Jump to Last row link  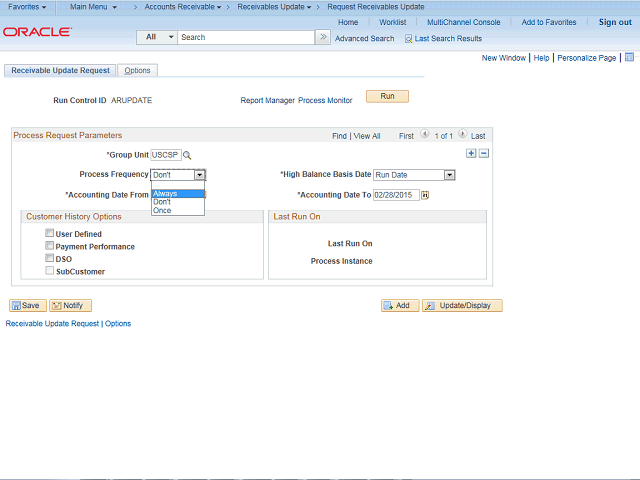coord(478,136)
